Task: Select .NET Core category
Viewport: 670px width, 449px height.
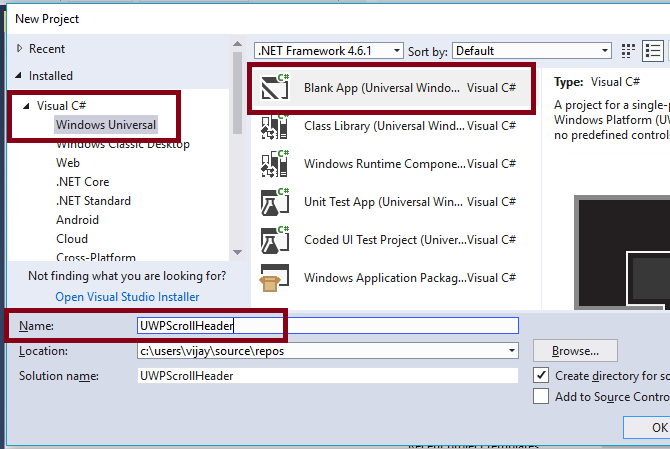Action: point(82,182)
